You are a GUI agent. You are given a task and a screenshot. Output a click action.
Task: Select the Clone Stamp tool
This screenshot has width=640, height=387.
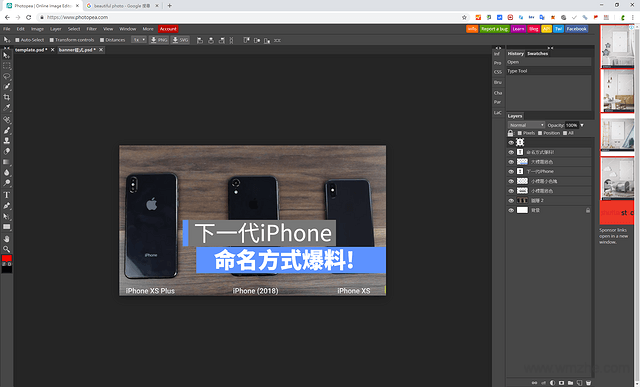(x=7, y=140)
